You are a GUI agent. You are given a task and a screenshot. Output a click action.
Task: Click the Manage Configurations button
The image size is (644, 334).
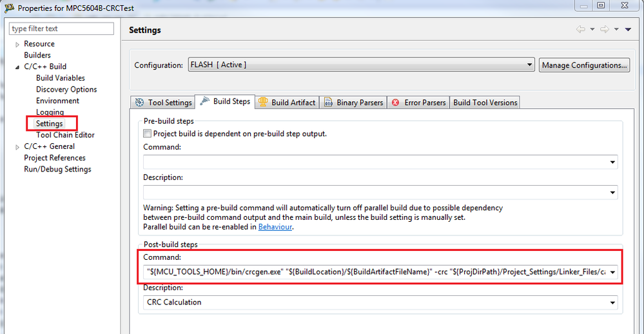coord(584,65)
